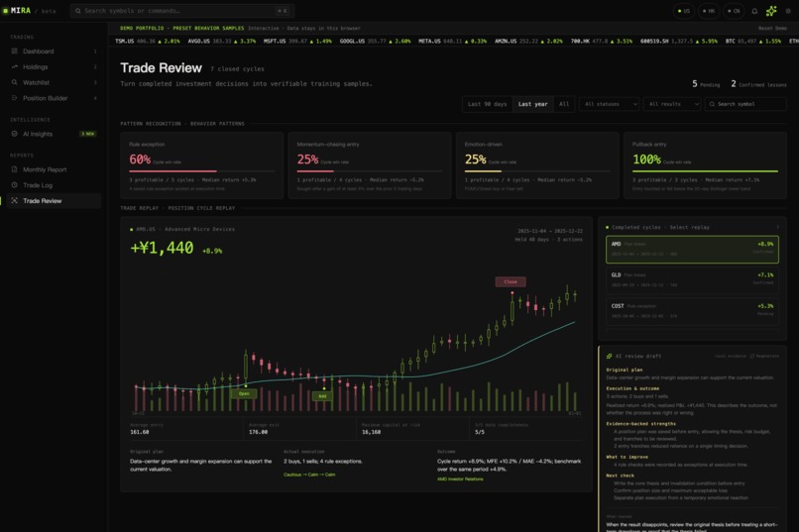Click the 700.HK ticker quote
The width and height of the screenshot is (799, 532).
pyautogui.click(x=602, y=42)
